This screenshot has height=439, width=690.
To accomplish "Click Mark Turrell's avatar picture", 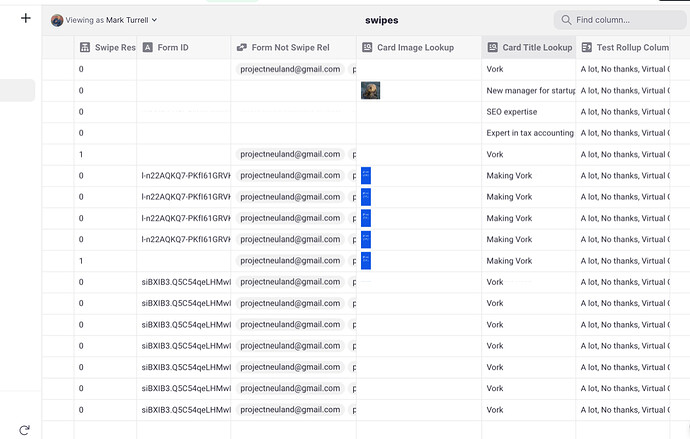I will pos(57,20).
